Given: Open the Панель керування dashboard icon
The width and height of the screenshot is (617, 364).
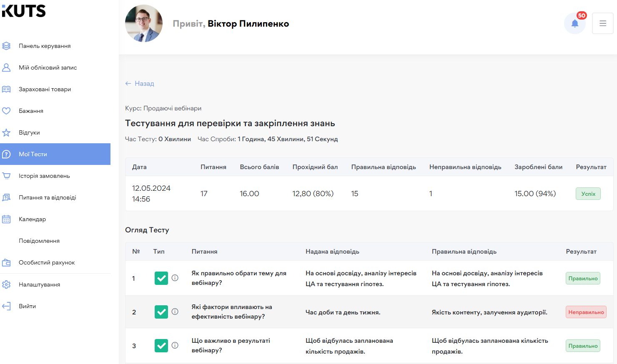Looking at the screenshot, I should (6, 45).
